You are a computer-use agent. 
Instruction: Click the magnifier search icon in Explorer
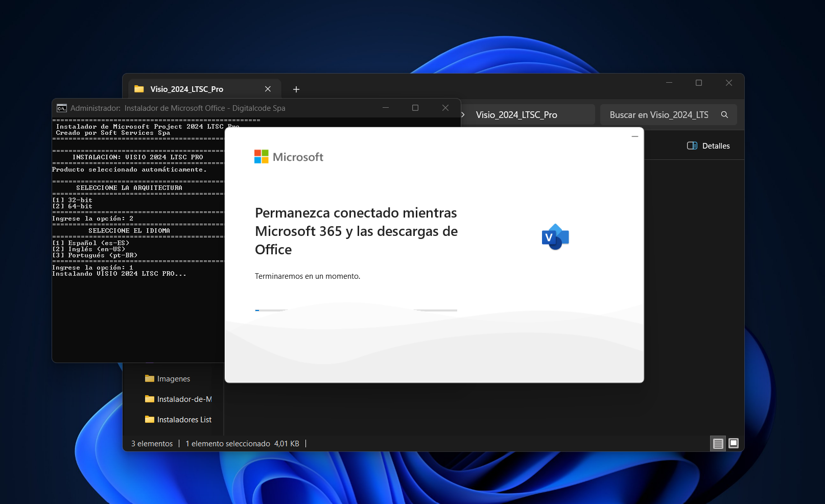tap(724, 115)
